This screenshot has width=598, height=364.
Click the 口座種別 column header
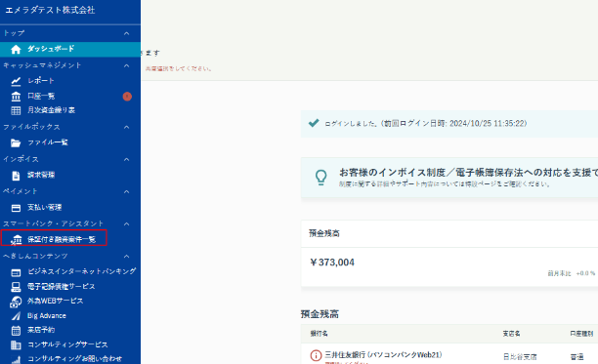pyautogui.click(x=581, y=334)
